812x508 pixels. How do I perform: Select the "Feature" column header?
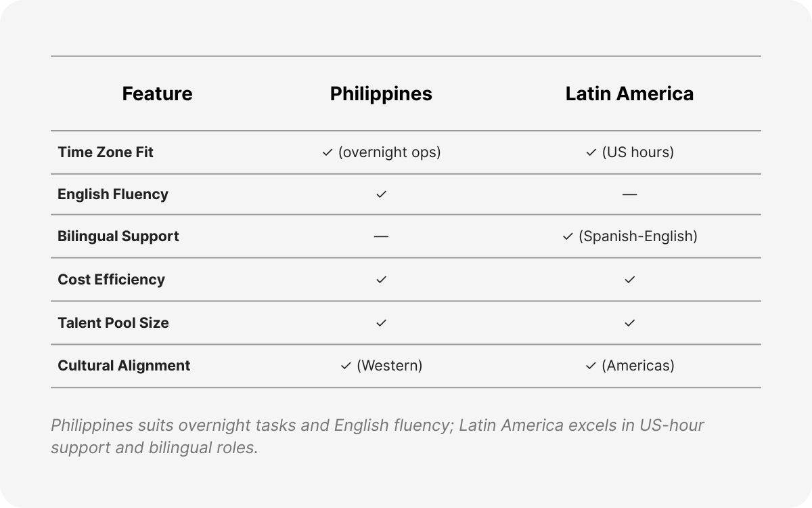tap(157, 93)
